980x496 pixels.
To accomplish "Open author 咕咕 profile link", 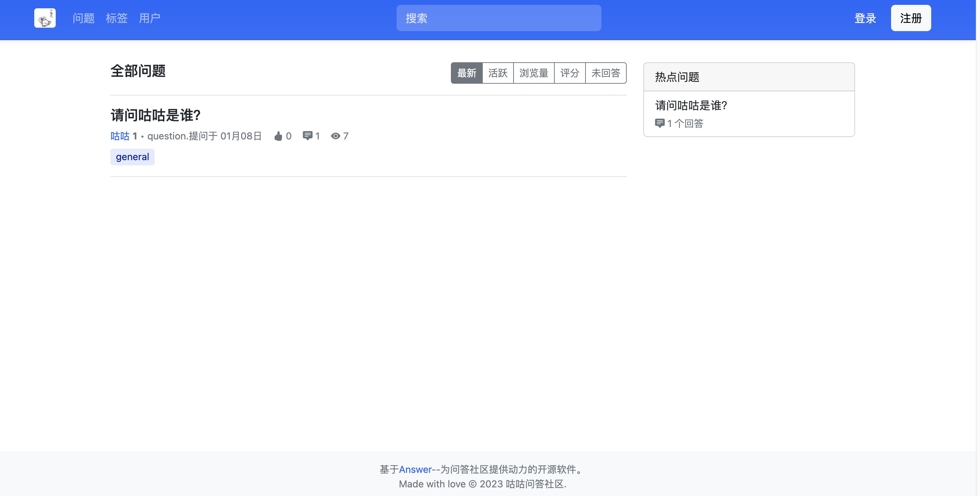I will tap(120, 136).
